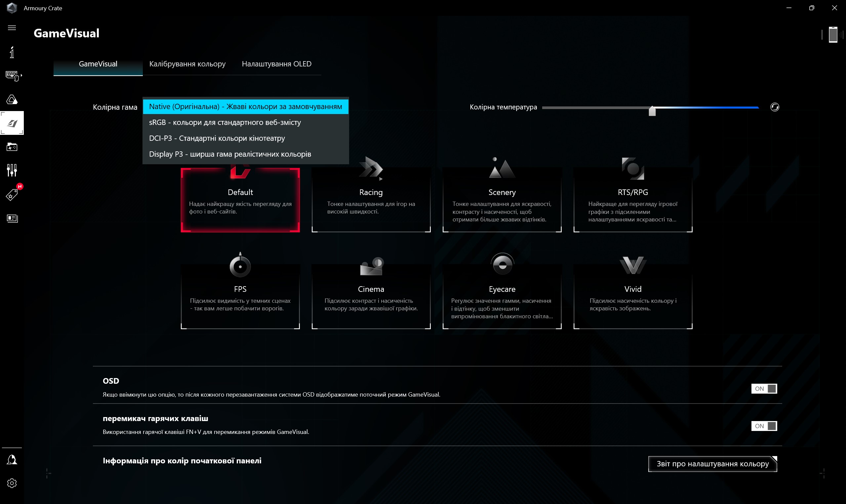
Task: Click the color temperature slider handle
Action: pyautogui.click(x=652, y=111)
